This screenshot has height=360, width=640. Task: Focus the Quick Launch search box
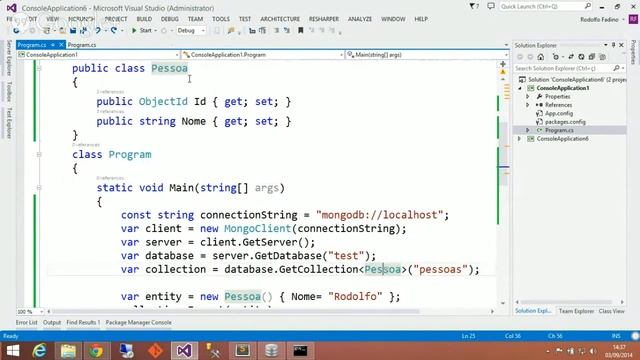coord(546,6)
